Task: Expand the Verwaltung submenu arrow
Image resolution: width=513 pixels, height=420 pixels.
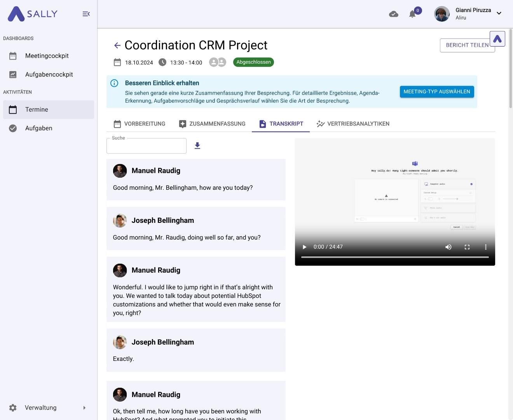Action: [84, 408]
